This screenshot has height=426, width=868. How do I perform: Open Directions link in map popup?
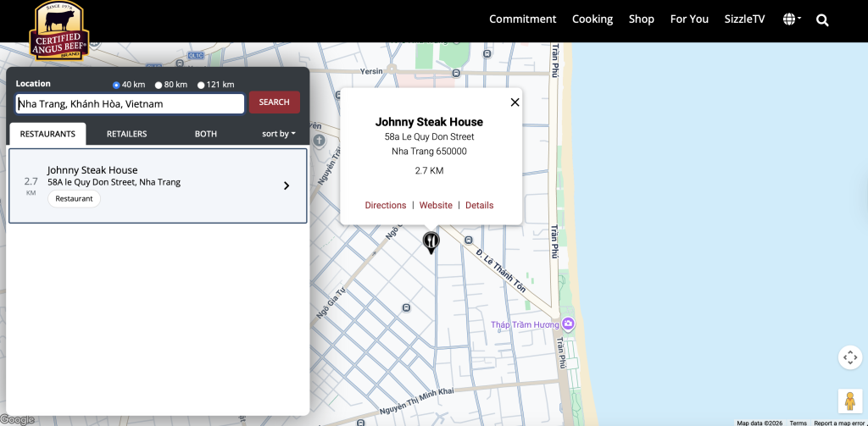tap(386, 205)
